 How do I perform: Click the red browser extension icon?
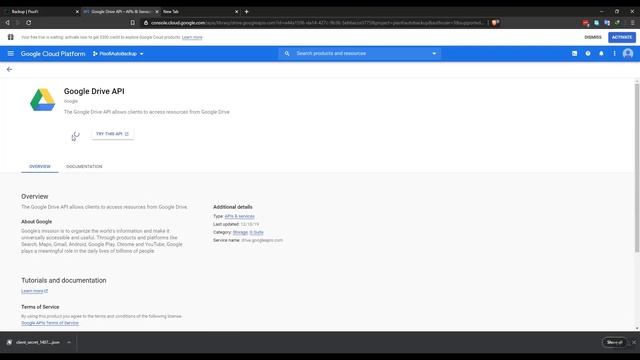click(x=586, y=23)
